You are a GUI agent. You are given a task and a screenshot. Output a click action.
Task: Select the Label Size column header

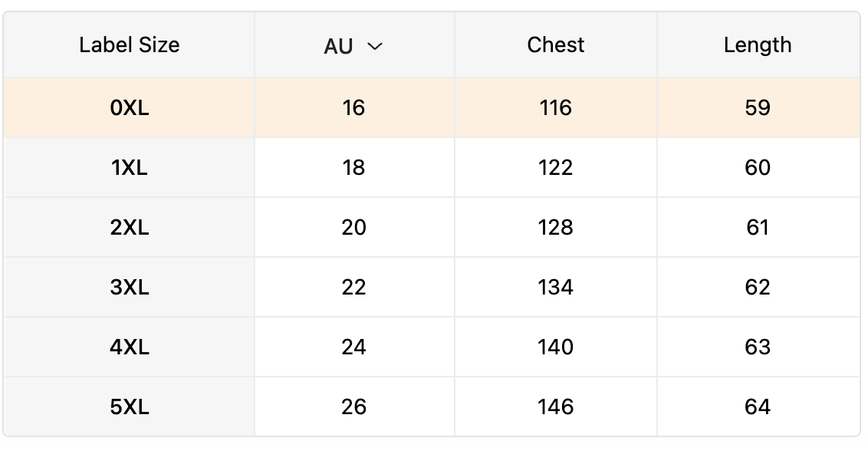[130, 45]
